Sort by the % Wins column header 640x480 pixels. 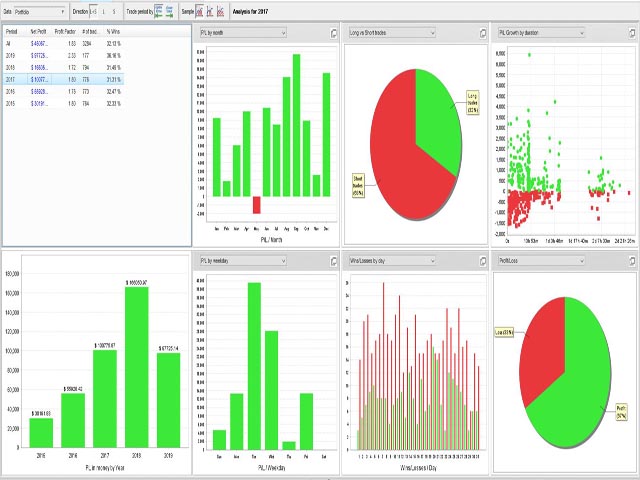[113, 31]
